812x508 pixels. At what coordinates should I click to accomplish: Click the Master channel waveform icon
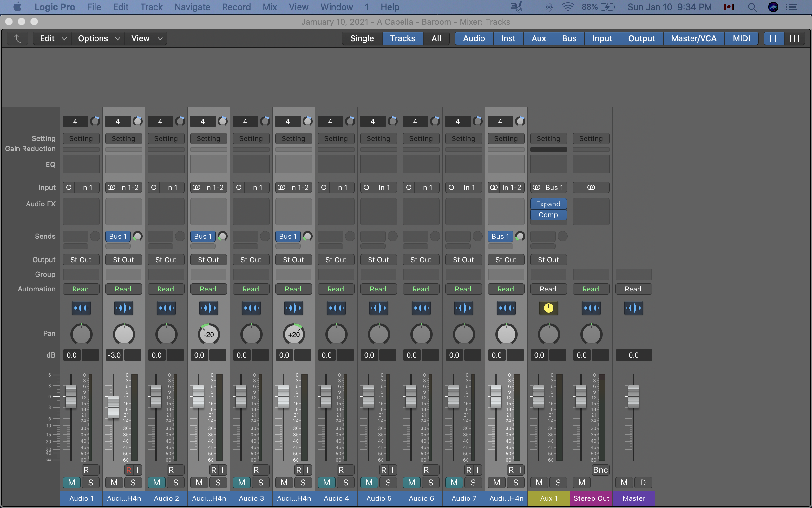pyautogui.click(x=633, y=308)
